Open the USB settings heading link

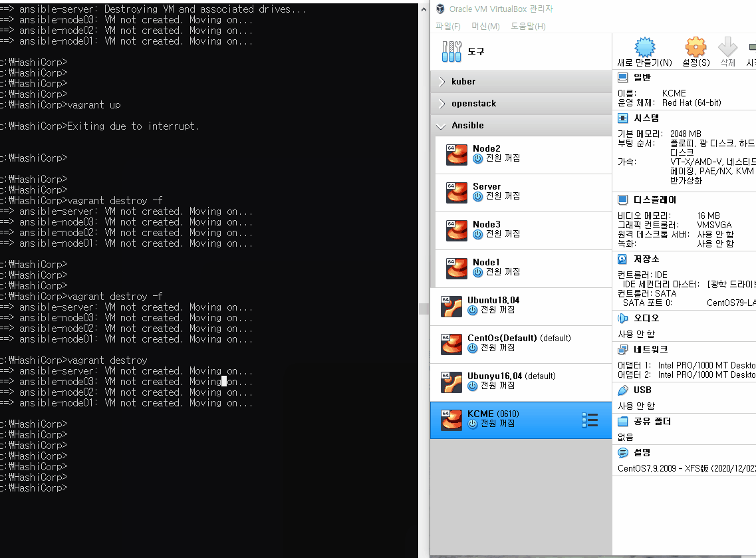(x=642, y=390)
